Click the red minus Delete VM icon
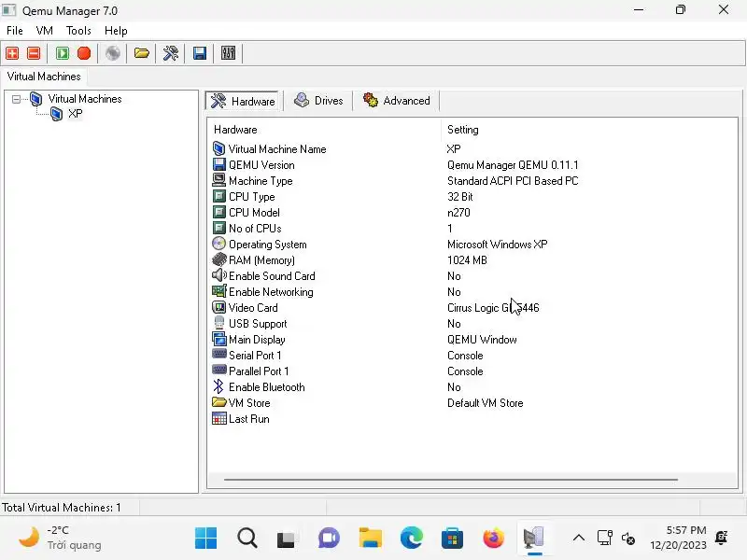 tap(34, 53)
